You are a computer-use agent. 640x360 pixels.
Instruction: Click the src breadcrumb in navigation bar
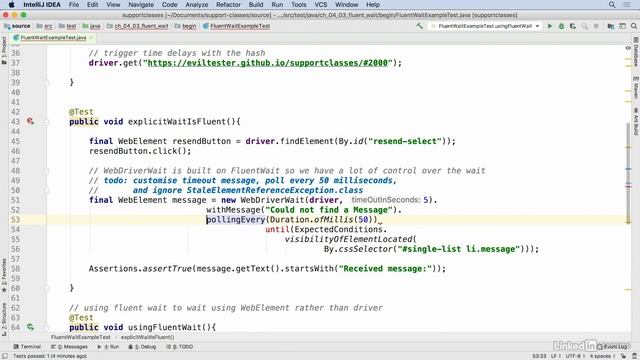tap(44, 26)
